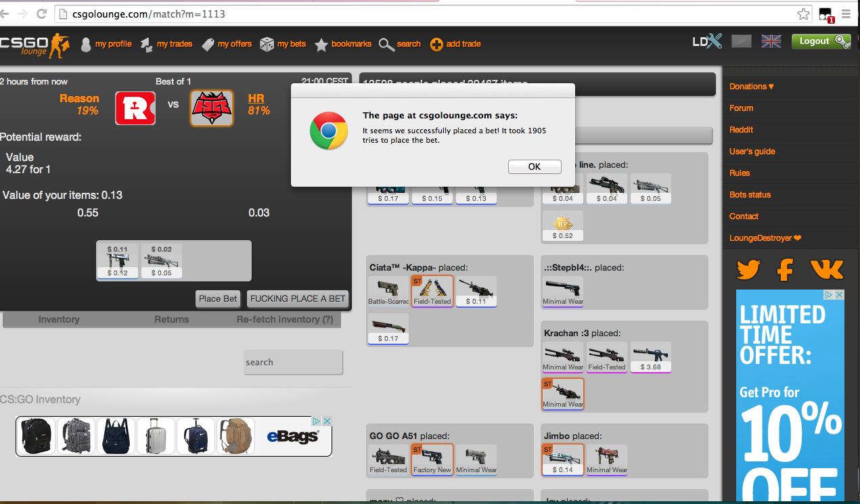Open the Twitter bird icon
This screenshot has width=860, height=504.
tap(748, 270)
